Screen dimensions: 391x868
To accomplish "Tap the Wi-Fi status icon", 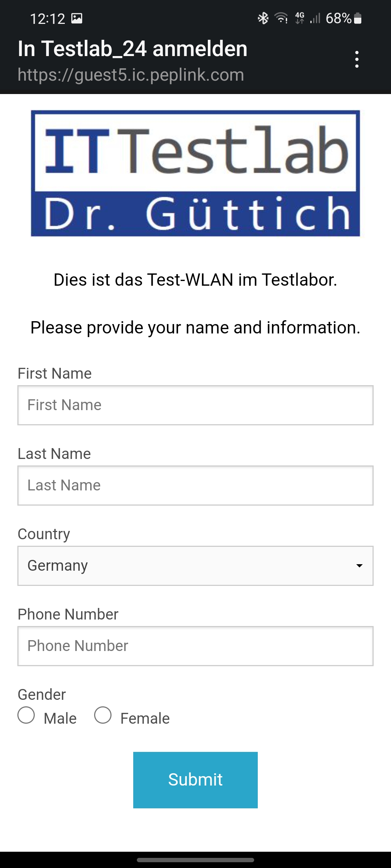I will pyautogui.click(x=281, y=18).
